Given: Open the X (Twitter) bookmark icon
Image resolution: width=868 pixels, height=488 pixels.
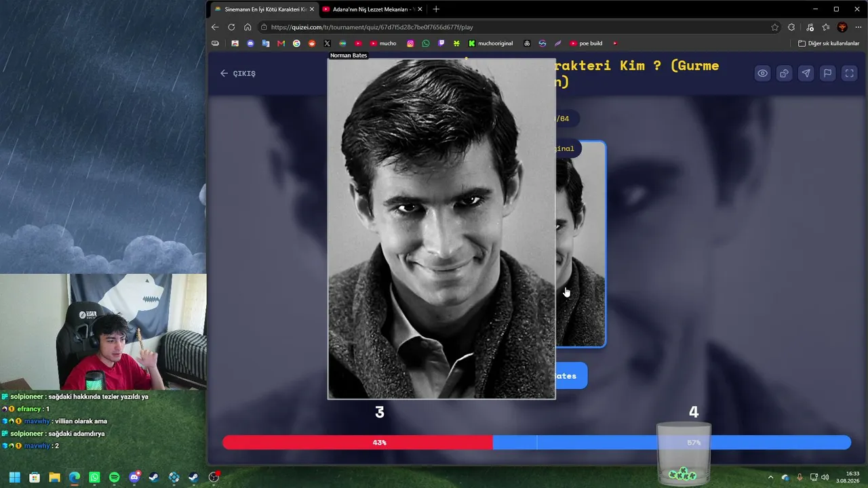Looking at the screenshot, I should pos(327,43).
